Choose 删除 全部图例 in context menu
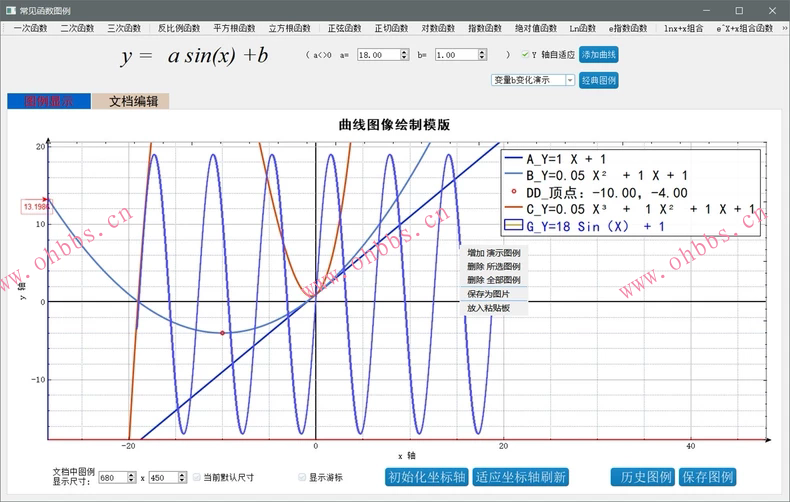This screenshot has width=790, height=502. coord(493,280)
